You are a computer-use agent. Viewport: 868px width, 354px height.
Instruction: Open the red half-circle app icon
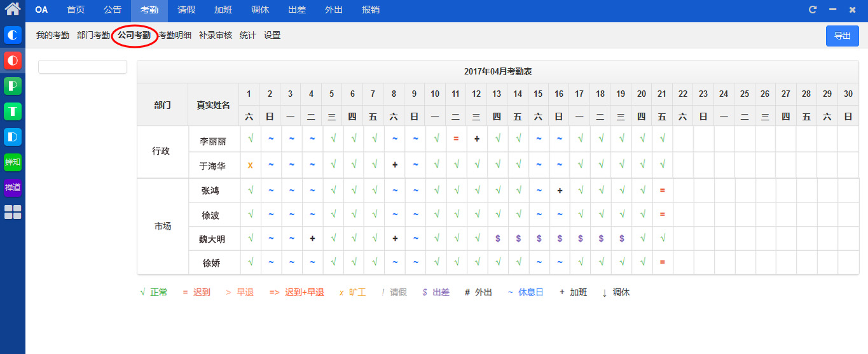tap(13, 60)
